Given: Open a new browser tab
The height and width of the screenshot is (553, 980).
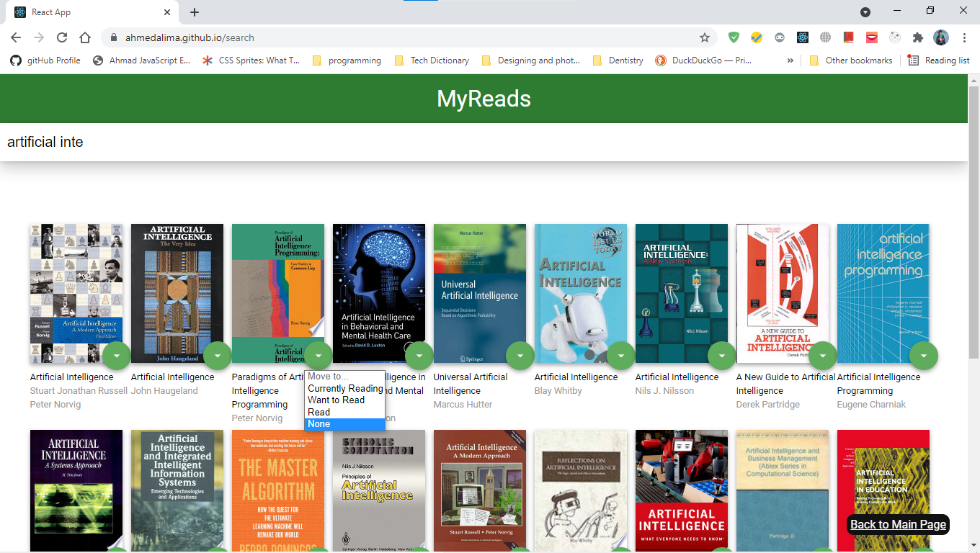Looking at the screenshot, I should click(x=195, y=12).
